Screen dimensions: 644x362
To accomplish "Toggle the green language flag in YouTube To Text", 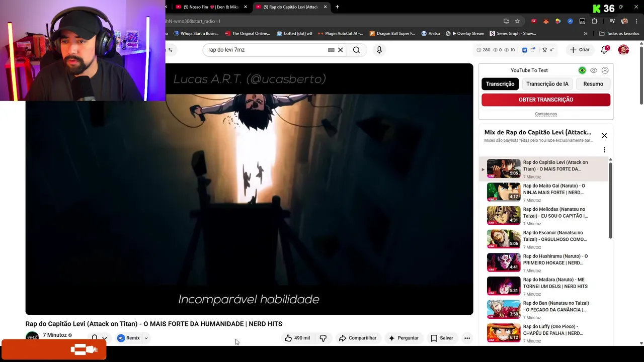I will point(582,70).
